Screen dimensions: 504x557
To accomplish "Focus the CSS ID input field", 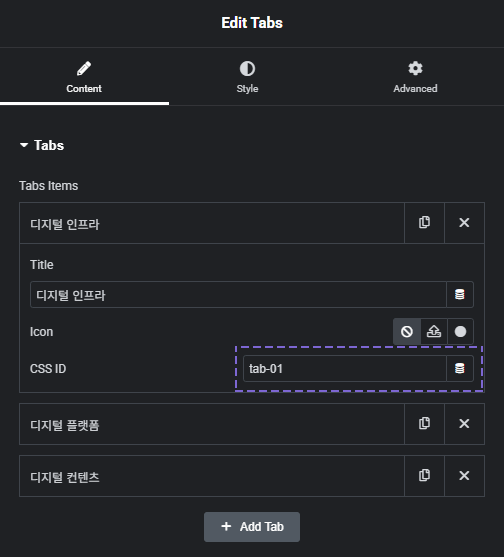I will [345, 368].
